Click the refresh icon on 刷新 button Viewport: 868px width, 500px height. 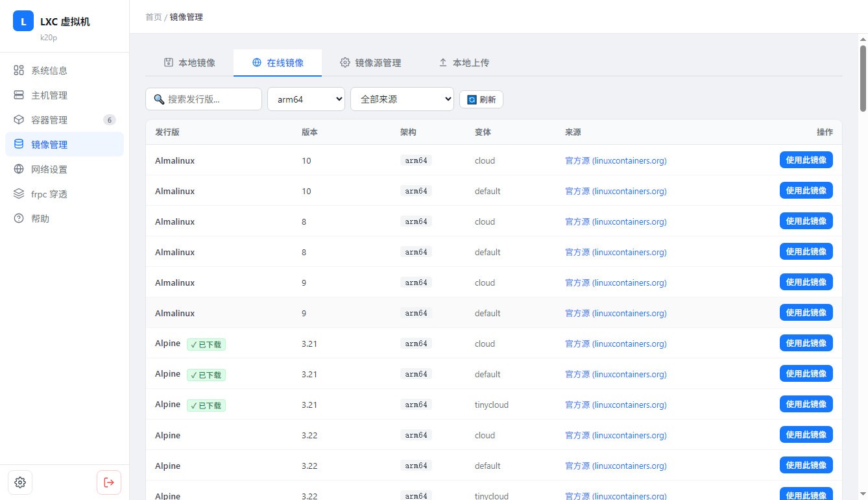[x=472, y=99]
